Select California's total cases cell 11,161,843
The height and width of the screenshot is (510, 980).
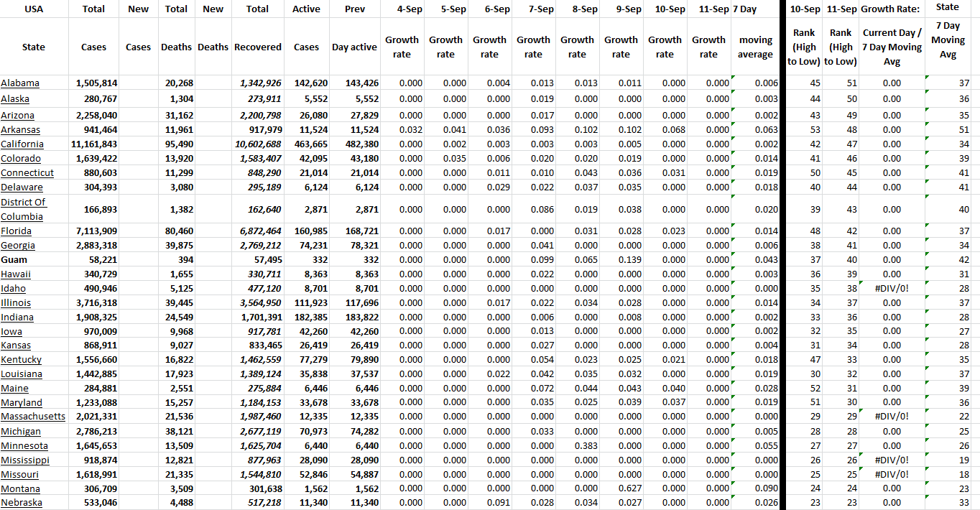point(95,144)
